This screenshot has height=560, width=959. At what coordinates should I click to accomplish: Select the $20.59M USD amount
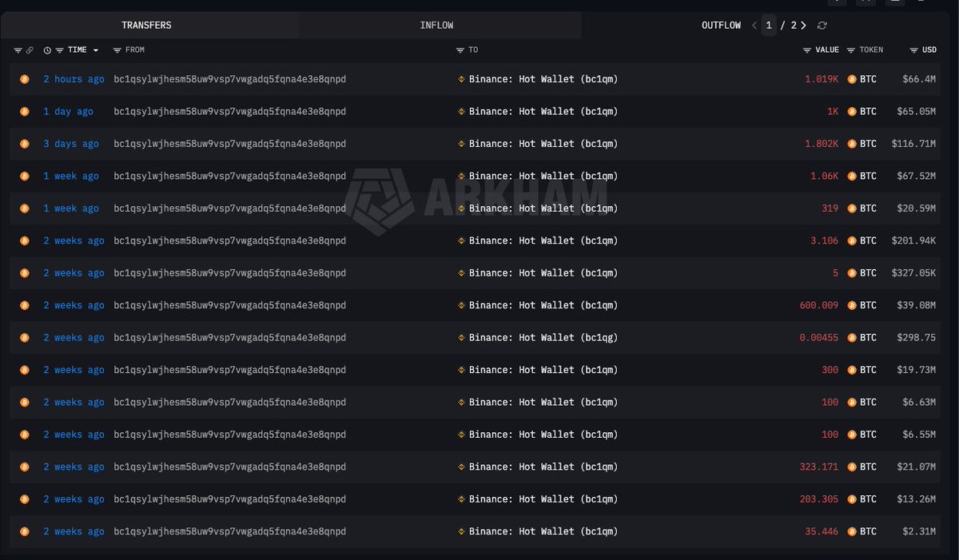coord(917,209)
